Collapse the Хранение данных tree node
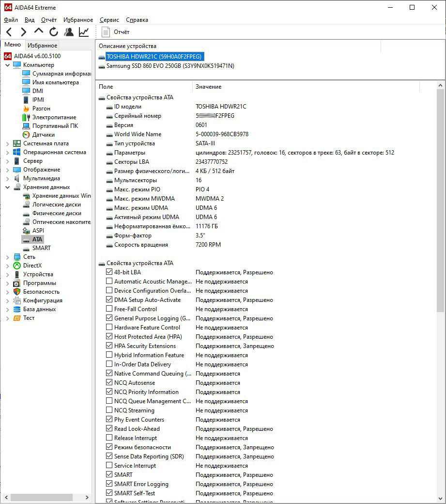This screenshot has height=504, width=446. pyautogui.click(x=7, y=187)
